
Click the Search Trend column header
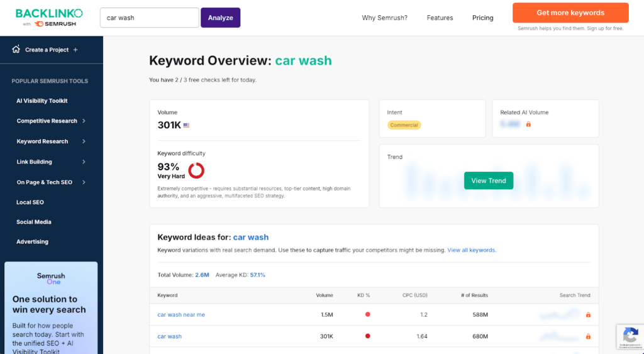pos(575,296)
